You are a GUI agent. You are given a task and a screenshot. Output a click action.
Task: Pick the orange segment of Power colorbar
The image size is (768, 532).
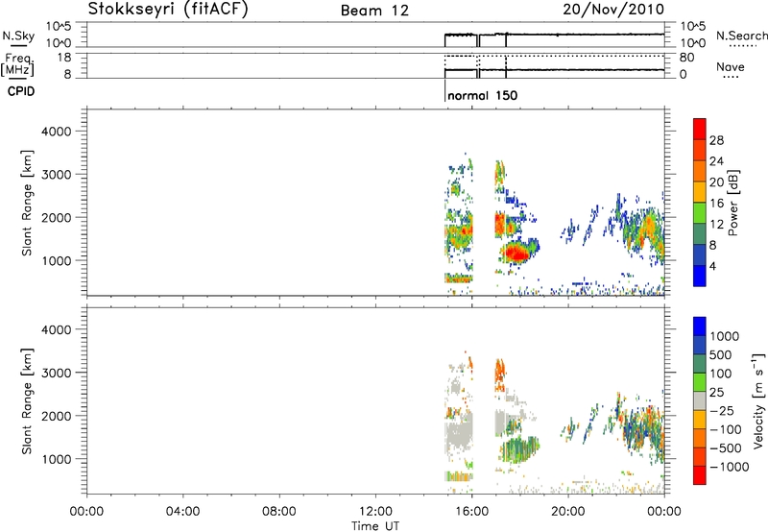pyautogui.click(x=700, y=171)
